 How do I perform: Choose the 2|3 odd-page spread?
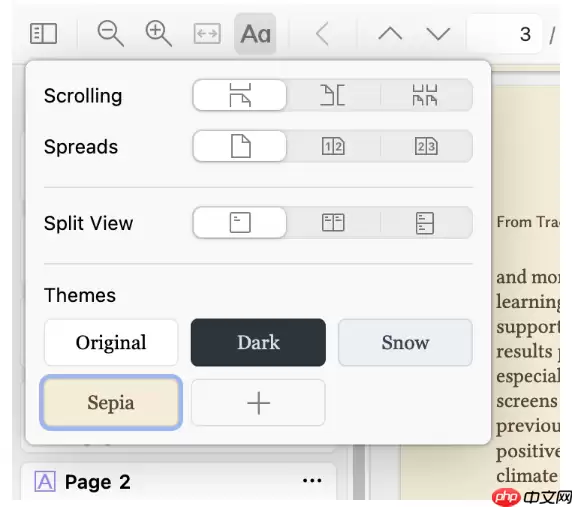425,146
